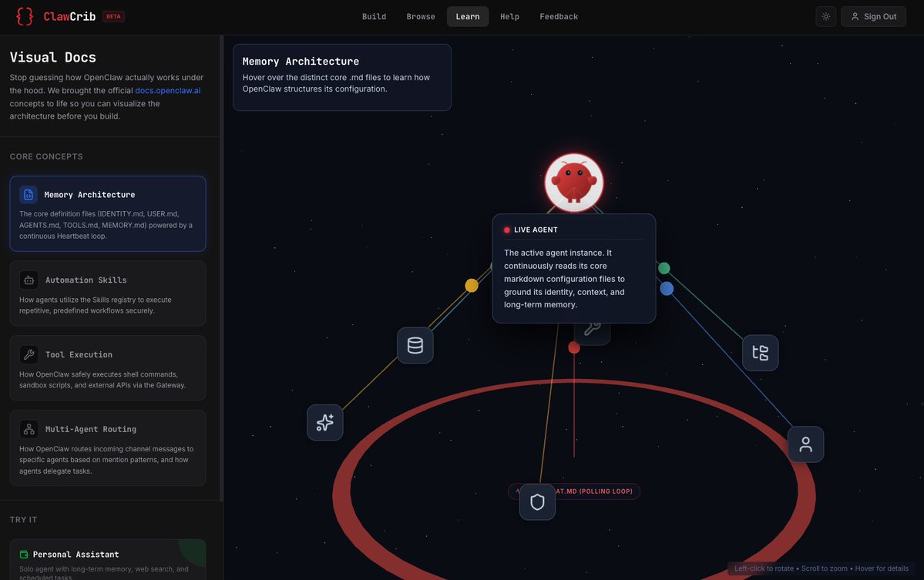
Task: Open the Tool Execution concept card
Action: pyautogui.click(x=108, y=368)
